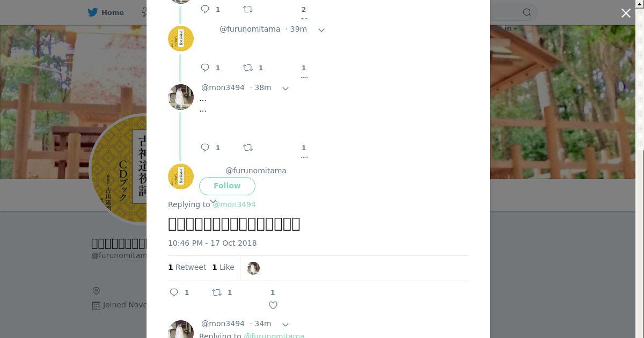The height and width of the screenshot is (338, 644).
Task: Retweet the mon3494 38m tweet
Action: click(x=248, y=148)
